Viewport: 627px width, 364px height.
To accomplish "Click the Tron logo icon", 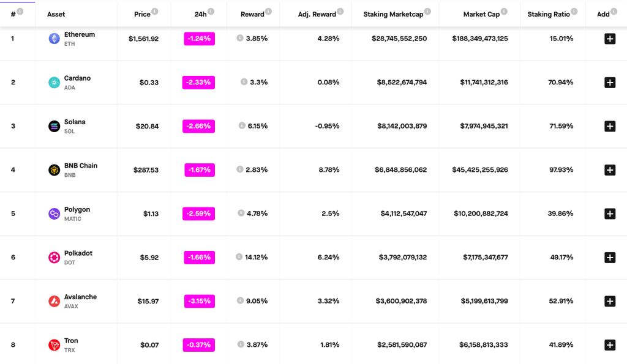I will click(54, 345).
